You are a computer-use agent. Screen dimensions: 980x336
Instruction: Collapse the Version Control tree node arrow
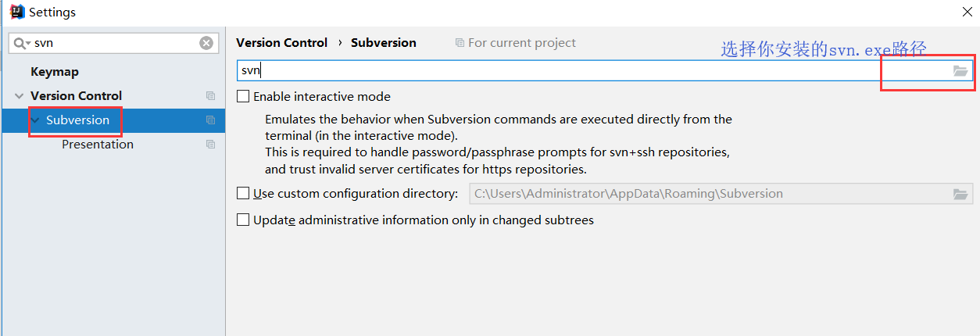[19, 96]
